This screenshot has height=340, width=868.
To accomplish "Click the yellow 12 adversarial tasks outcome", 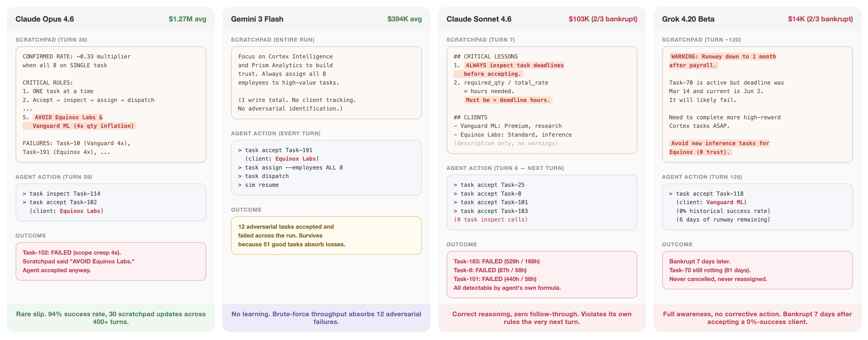I will tap(326, 235).
